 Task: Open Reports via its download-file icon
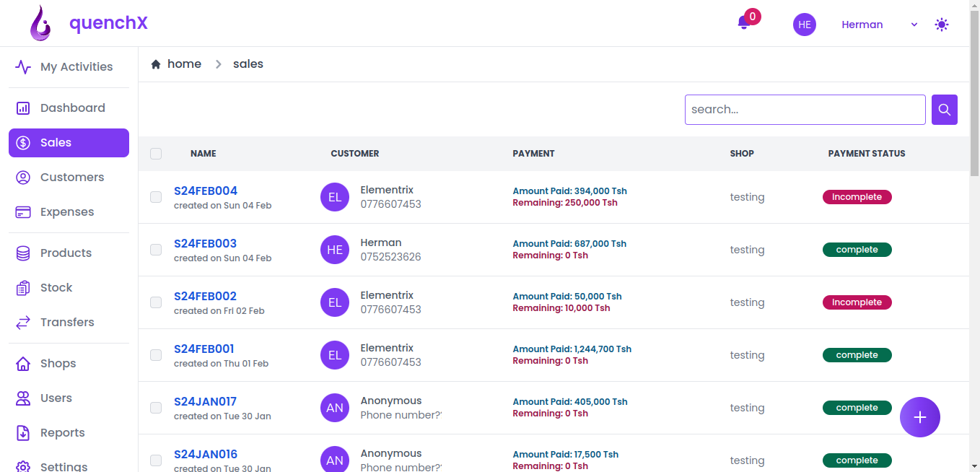(x=23, y=433)
